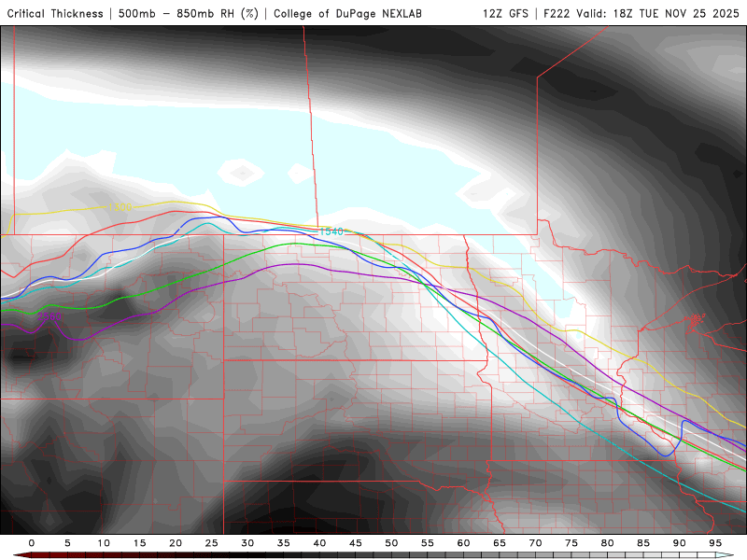Select the "12Z GFS" model run label

click(x=505, y=14)
